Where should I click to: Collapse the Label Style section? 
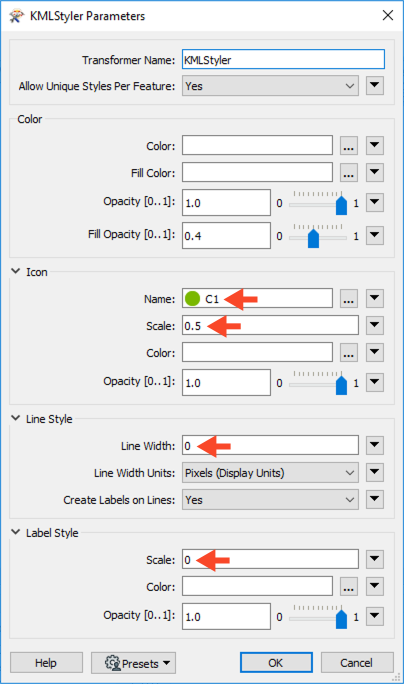16,532
